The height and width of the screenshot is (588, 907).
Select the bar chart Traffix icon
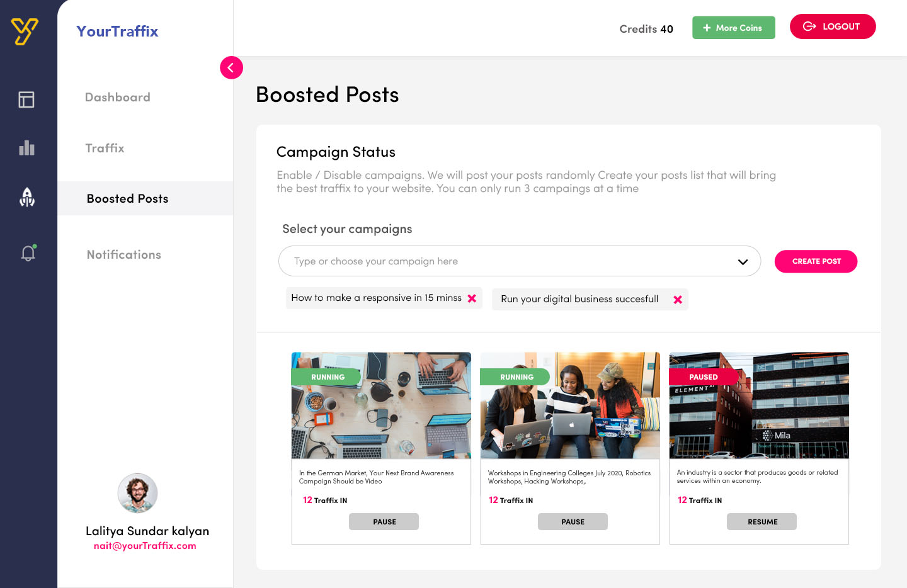pyautogui.click(x=26, y=148)
